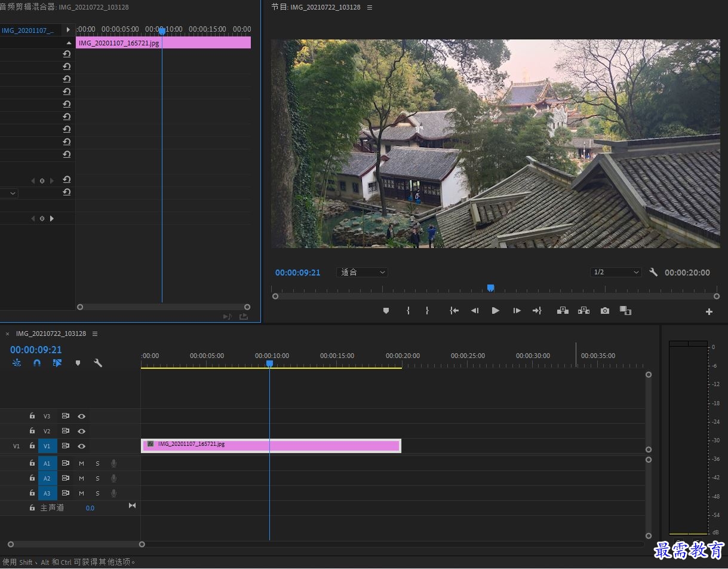Screen dimensions: 728x569
Task: Open the Comparison View icon
Action: coord(625,311)
